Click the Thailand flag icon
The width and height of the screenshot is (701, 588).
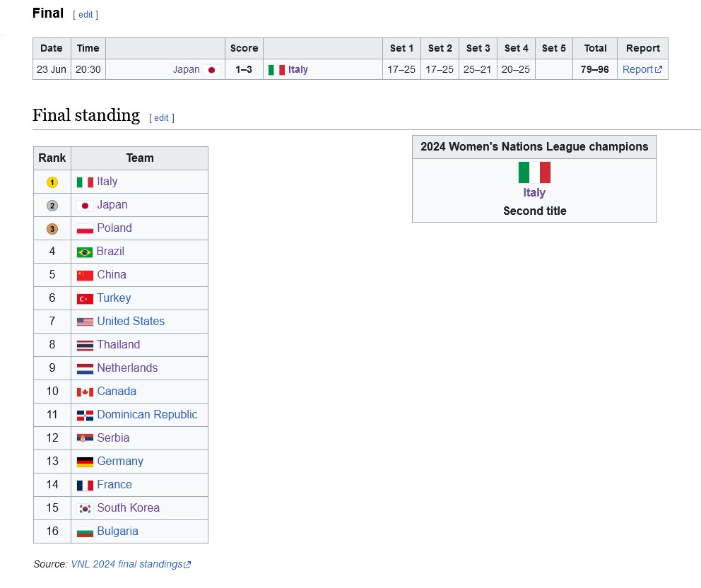coord(85,345)
